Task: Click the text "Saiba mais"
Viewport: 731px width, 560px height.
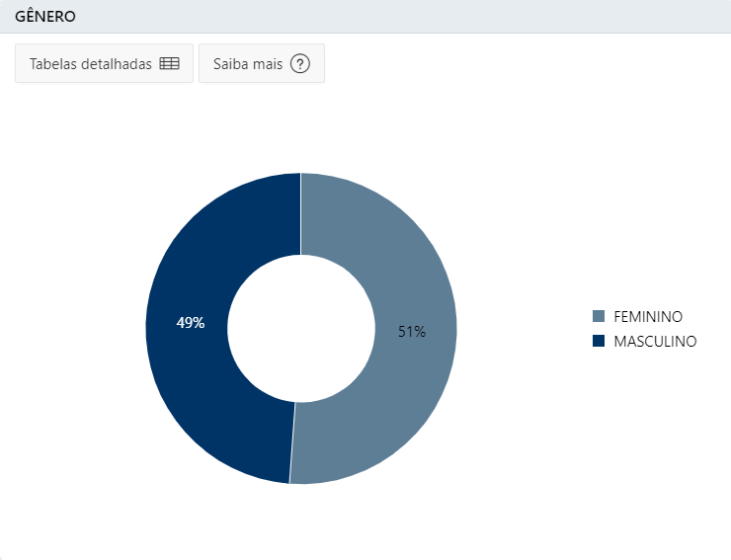Action: pos(248,64)
